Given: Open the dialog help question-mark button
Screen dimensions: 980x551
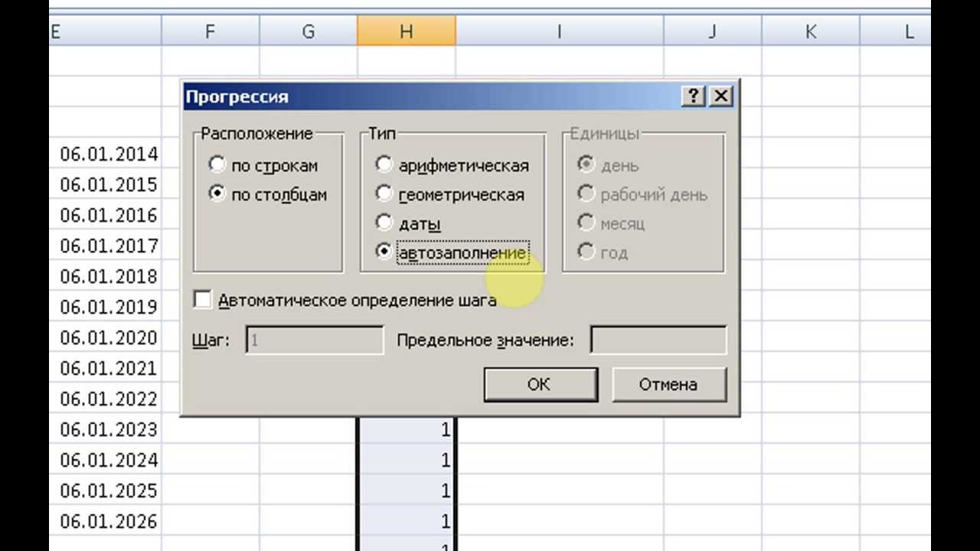Looking at the screenshot, I should (x=694, y=96).
